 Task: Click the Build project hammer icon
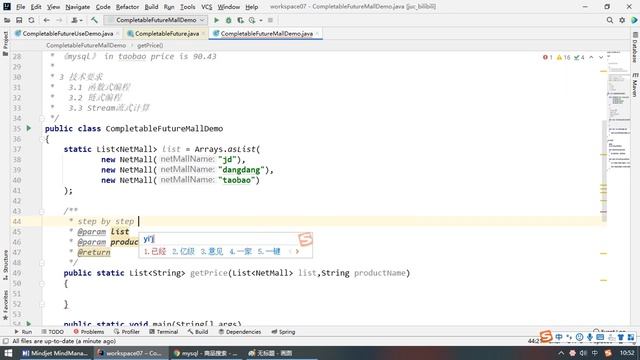[94, 20]
